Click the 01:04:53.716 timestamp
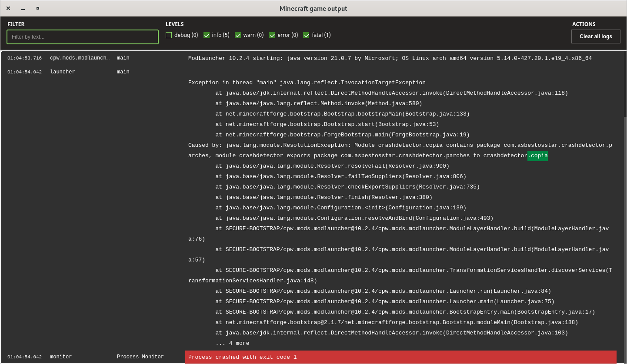 pyautogui.click(x=24, y=58)
